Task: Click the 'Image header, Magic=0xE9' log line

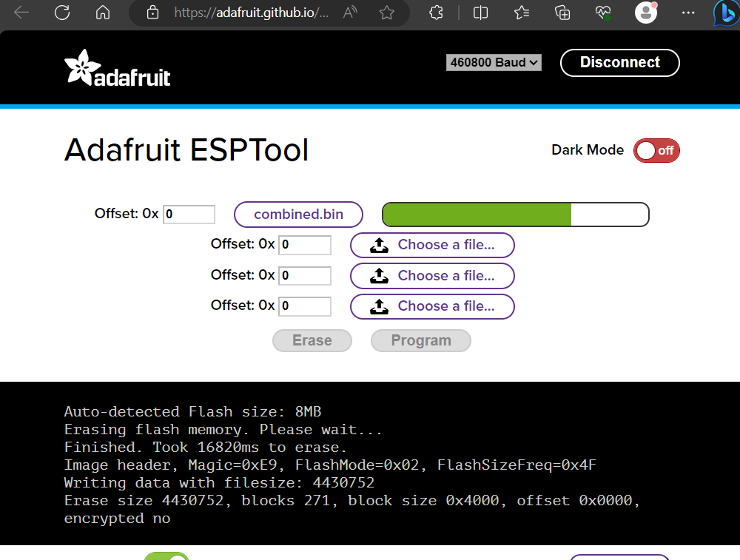Action: coord(330,465)
